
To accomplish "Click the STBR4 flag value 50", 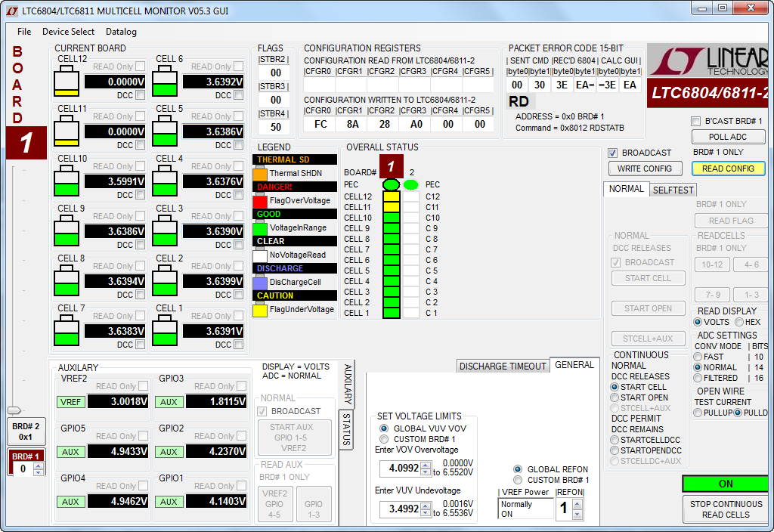I will pos(276,127).
